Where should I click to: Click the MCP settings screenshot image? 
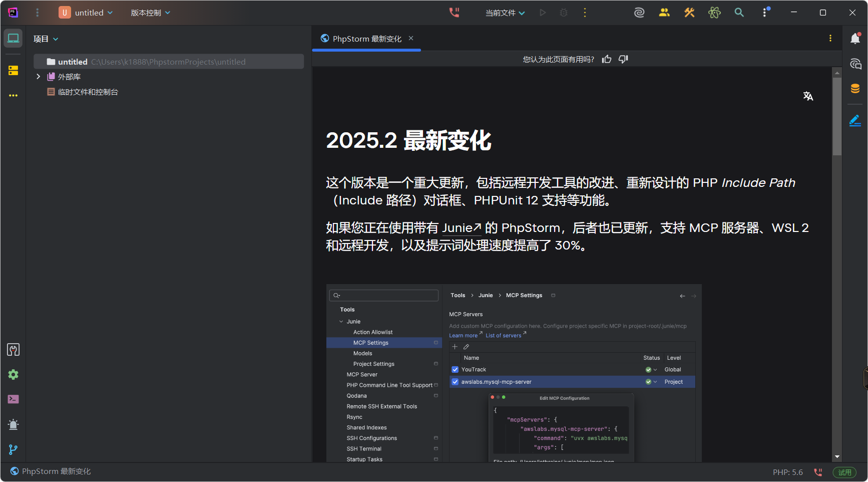click(514, 373)
